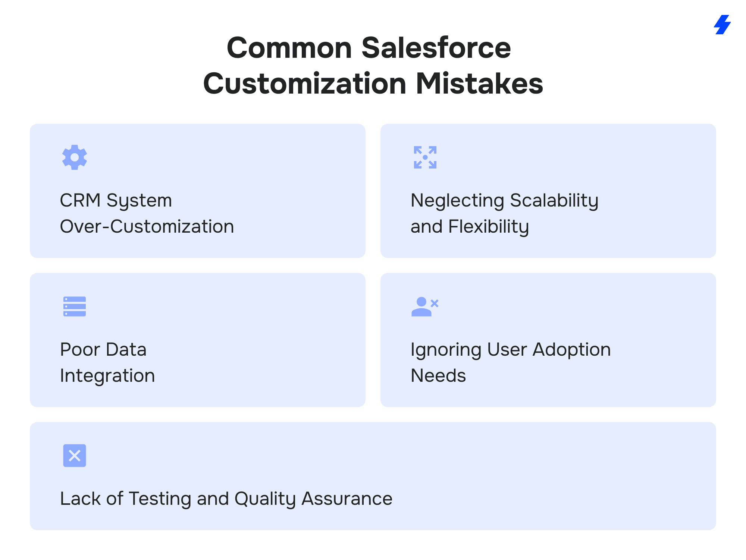Screen dimensions: 746x560
Task: Select the user with X icon
Action: click(424, 306)
